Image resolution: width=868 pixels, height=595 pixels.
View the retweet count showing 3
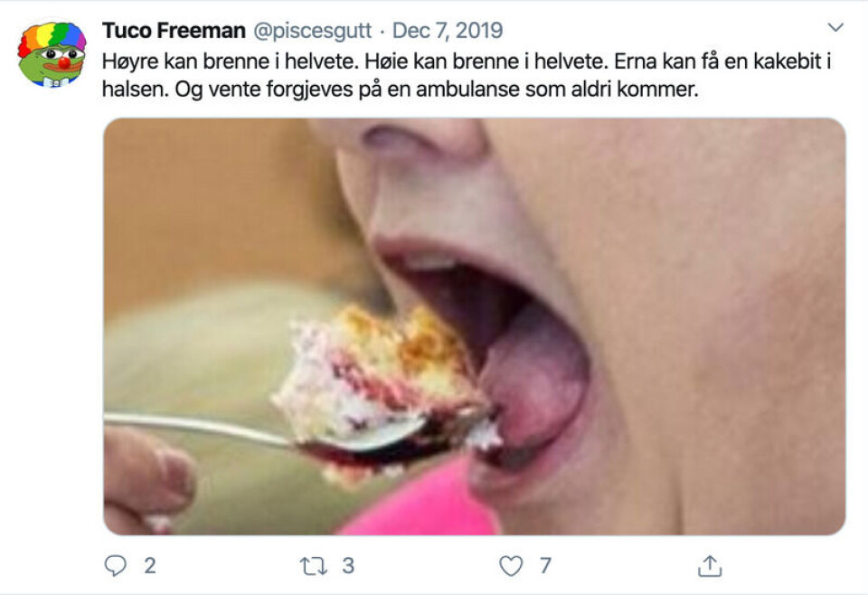pyautogui.click(x=348, y=566)
